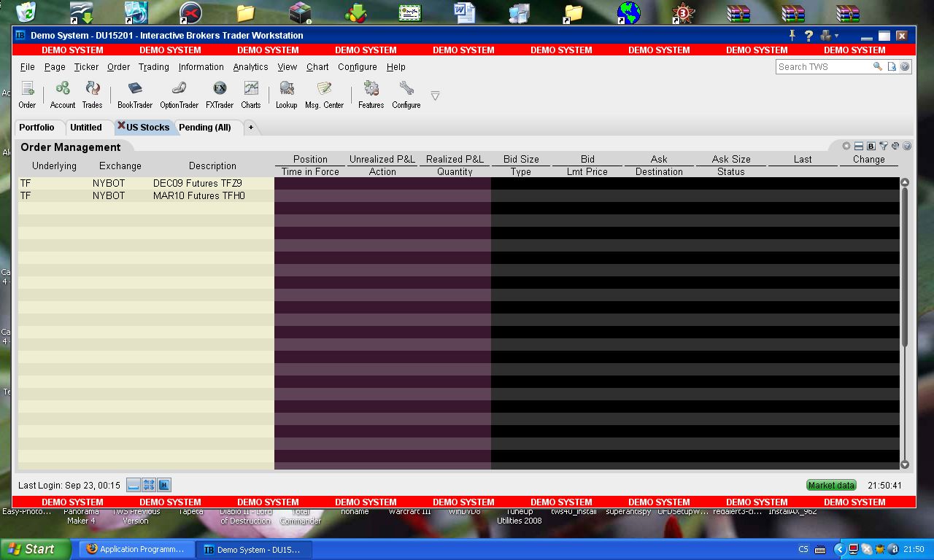Viewport: 934px width, 560px height.
Task: Open the Page menu
Action: pyautogui.click(x=55, y=66)
